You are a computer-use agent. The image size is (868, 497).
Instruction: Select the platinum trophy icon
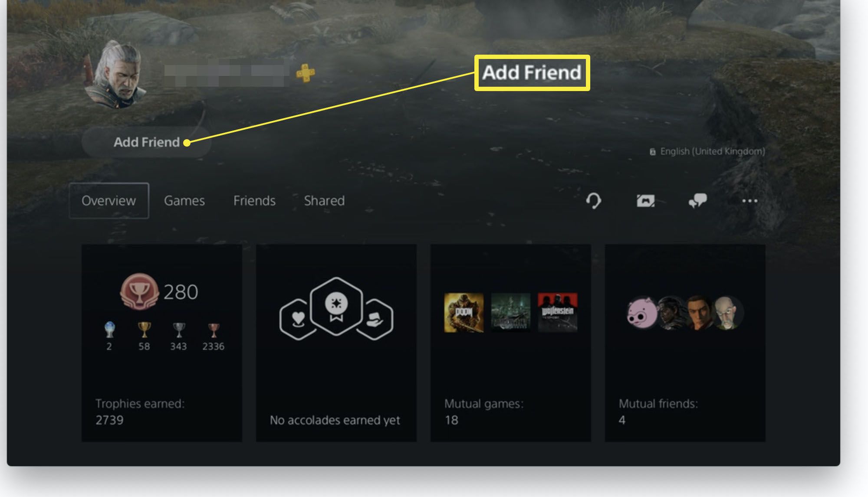point(109,331)
